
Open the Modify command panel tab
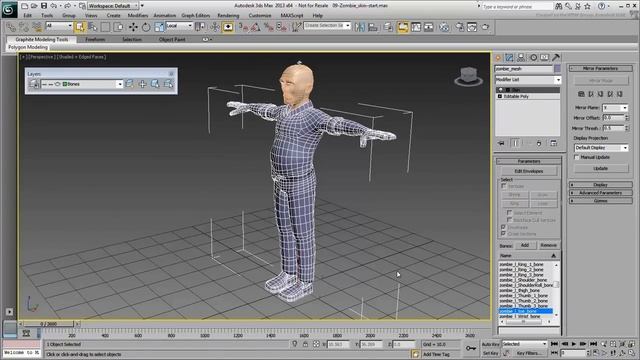[509, 58]
